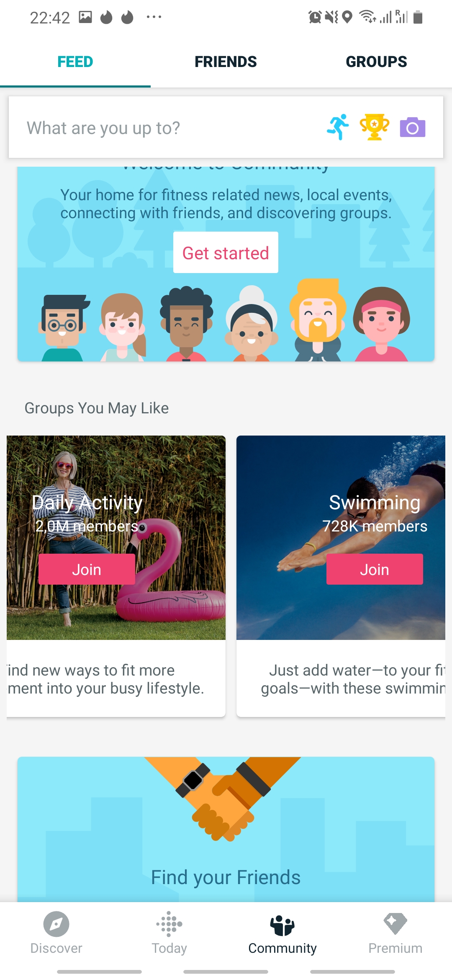
Task: Tap the Find your Friends card
Action: point(226,829)
